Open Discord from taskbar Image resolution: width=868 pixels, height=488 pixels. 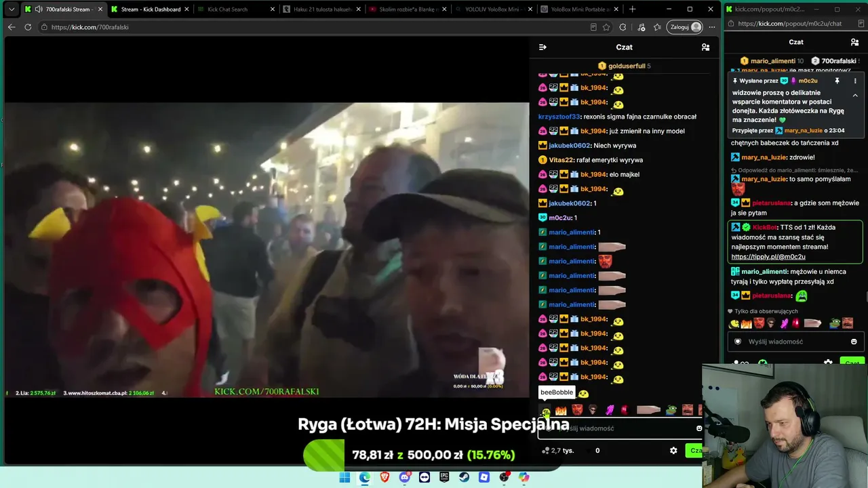click(405, 477)
